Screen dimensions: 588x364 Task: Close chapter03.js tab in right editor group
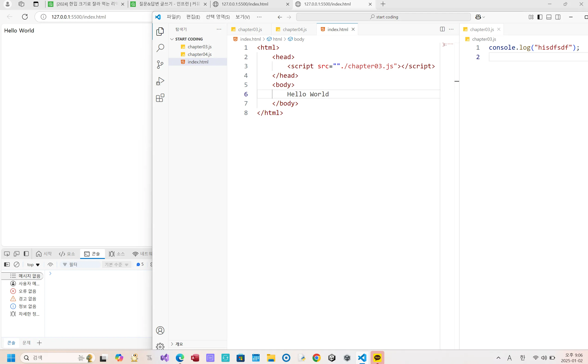(x=499, y=29)
